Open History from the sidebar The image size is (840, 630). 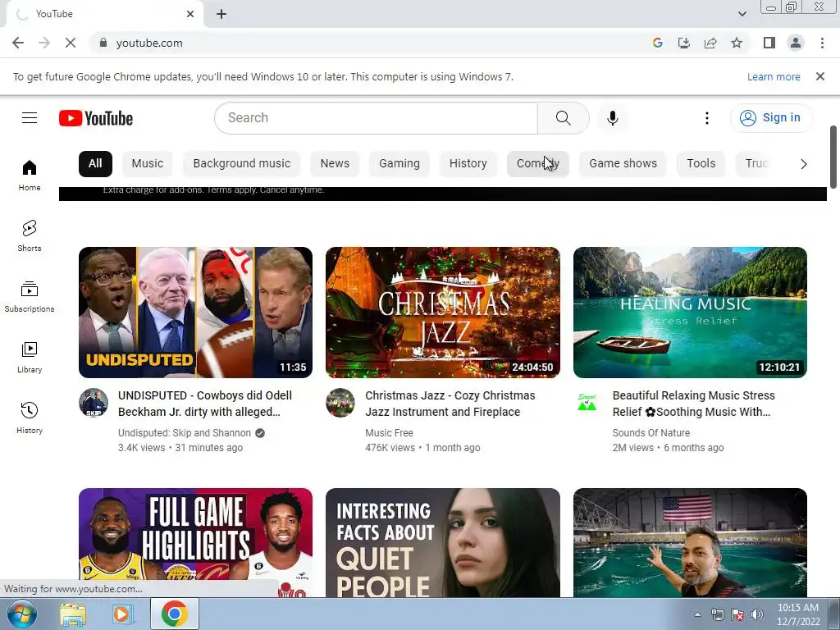pos(30,418)
